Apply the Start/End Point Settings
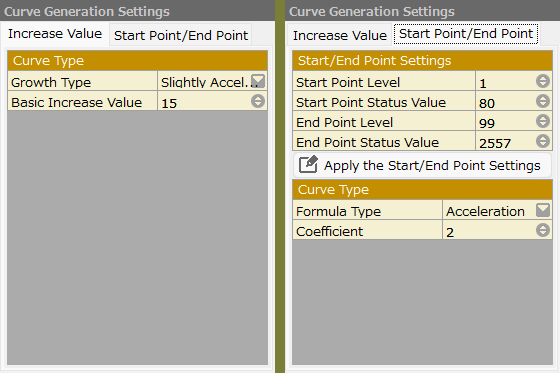This screenshot has height=373, width=560. (x=422, y=165)
